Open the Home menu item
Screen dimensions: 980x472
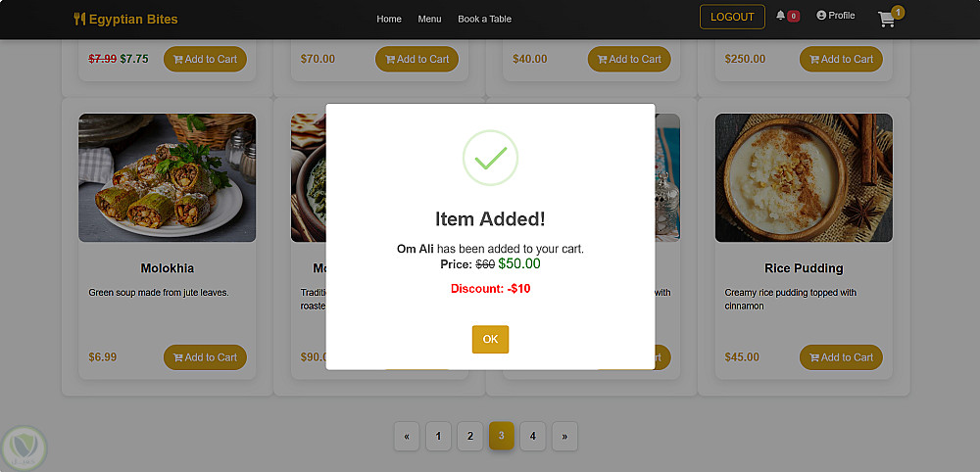pos(389,19)
